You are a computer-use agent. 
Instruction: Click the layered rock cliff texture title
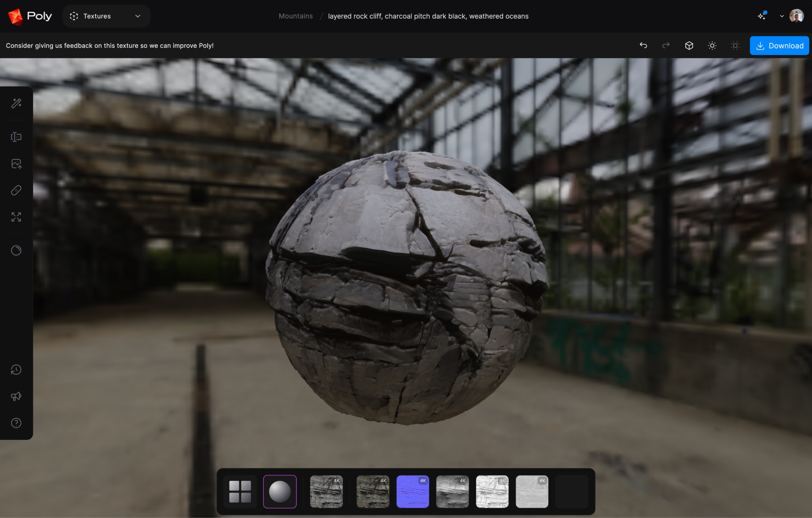pos(428,16)
